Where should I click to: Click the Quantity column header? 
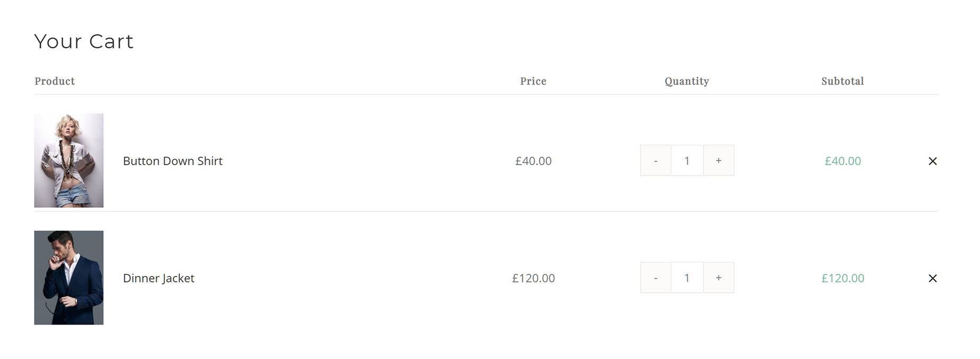(x=687, y=81)
